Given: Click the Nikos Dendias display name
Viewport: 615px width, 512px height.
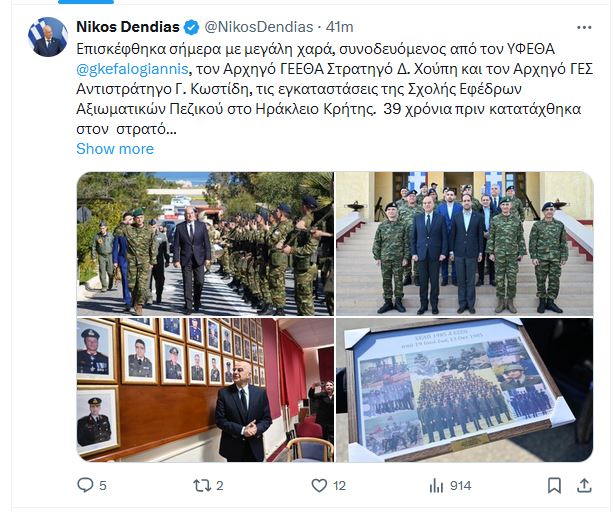Looking at the screenshot, I should [128, 27].
